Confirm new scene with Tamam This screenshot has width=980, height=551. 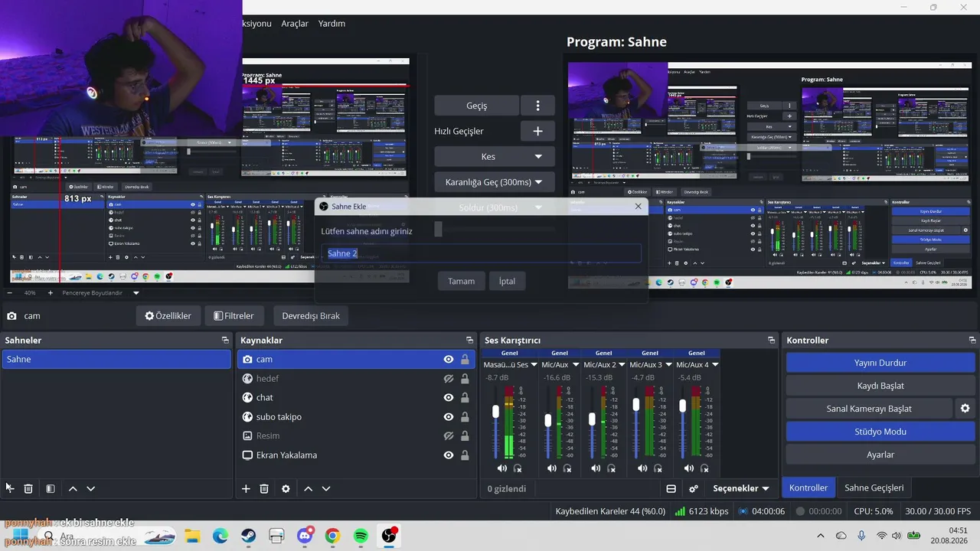pyautogui.click(x=462, y=281)
